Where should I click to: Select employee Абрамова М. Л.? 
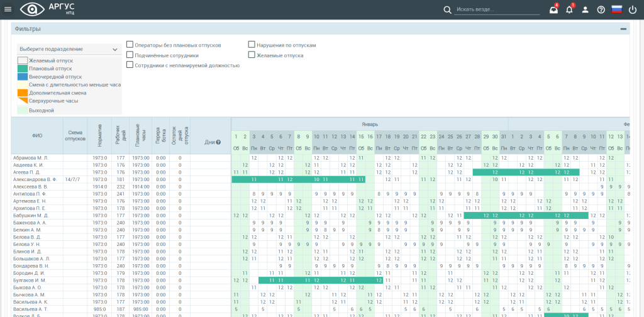[31, 158]
